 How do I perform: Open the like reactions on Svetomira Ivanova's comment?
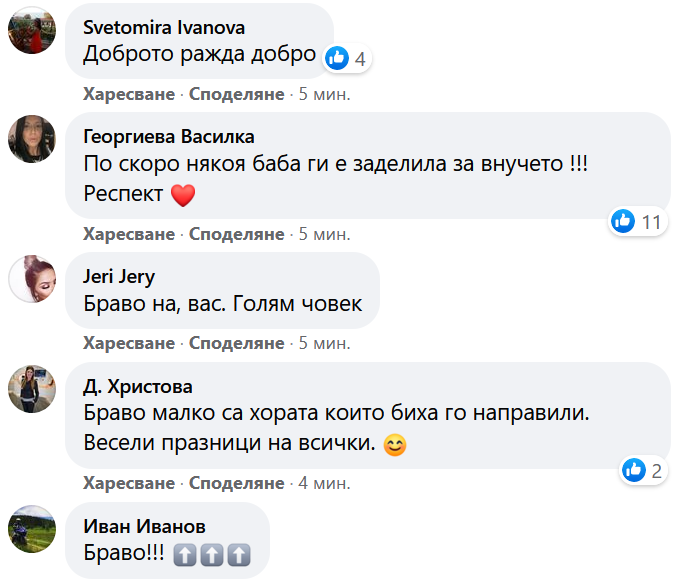pos(347,58)
